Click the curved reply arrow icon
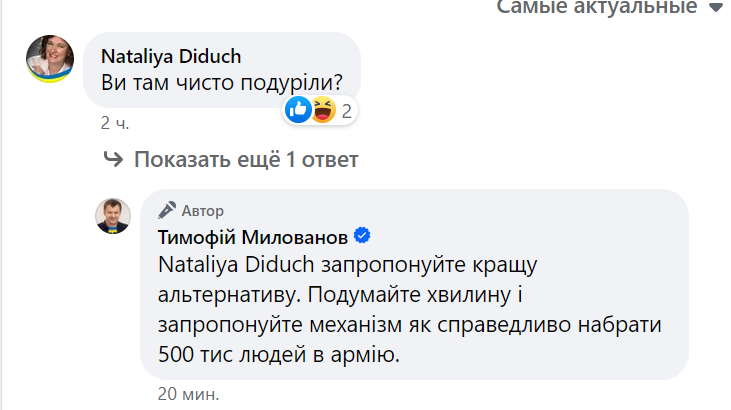Viewport: 731px width, 410px height. 112,160
